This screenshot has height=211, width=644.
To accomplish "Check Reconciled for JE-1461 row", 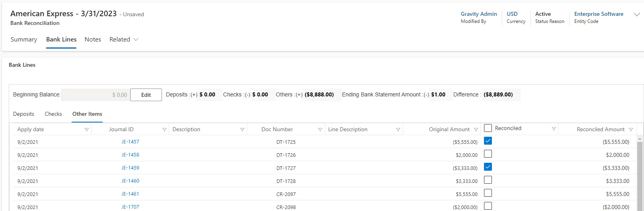I will tap(488, 193).
